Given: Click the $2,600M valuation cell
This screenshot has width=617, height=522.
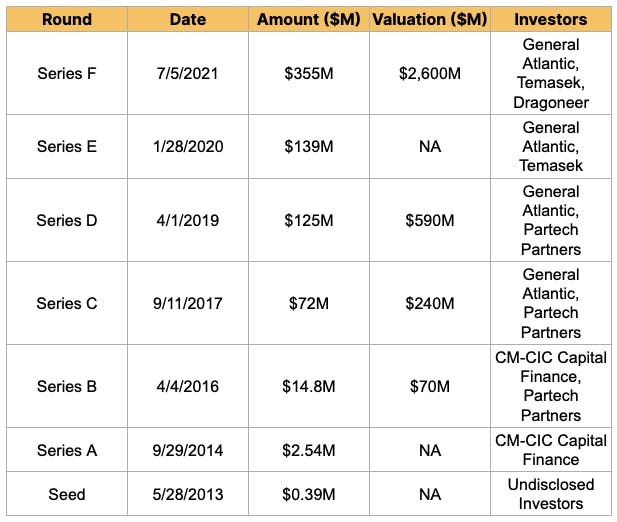Looking at the screenshot, I should click(x=430, y=74).
